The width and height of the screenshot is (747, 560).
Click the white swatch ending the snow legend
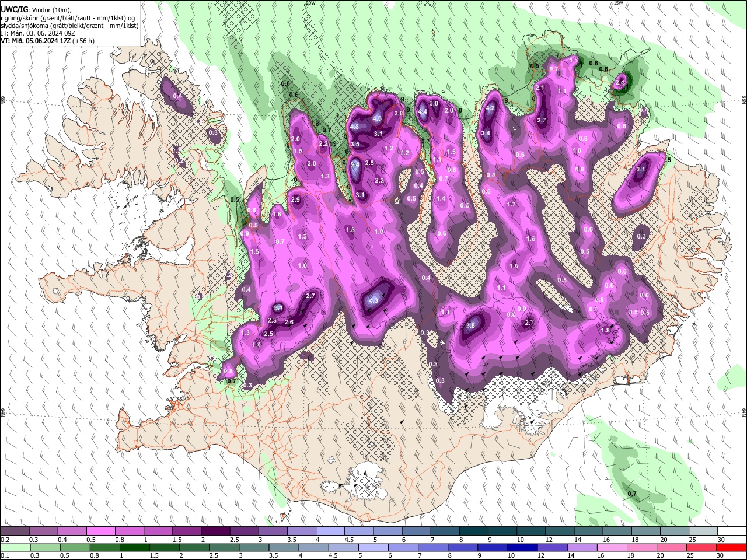point(731,531)
